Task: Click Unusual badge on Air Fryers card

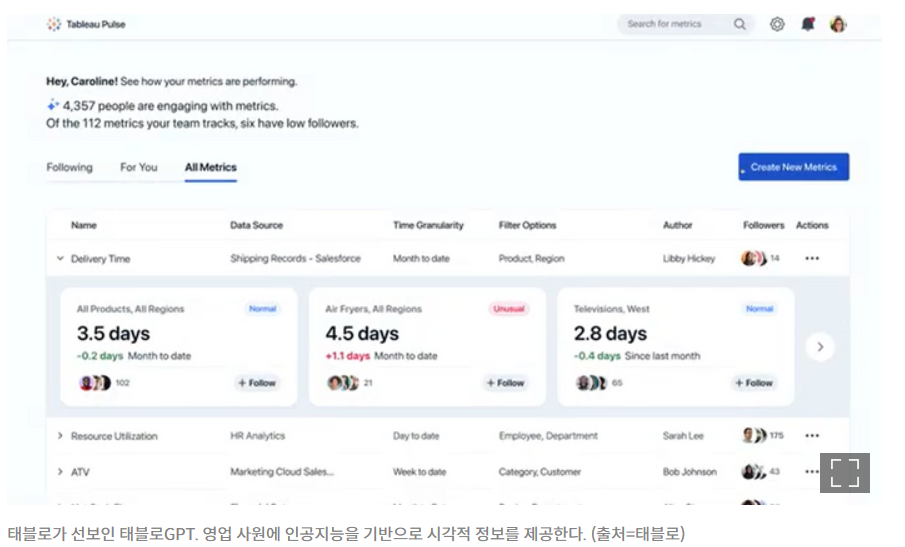Action: coord(508,309)
